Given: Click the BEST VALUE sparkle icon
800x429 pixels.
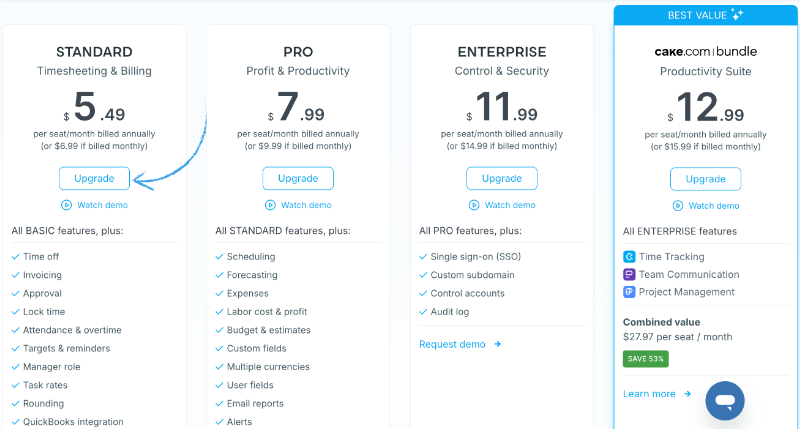Looking at the screenshot, I should pyautogui.click(x=737, y=15).
